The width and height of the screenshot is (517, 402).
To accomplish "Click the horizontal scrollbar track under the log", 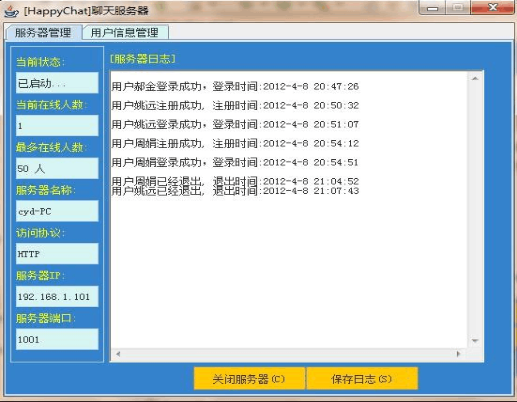I will coord(288,354).
